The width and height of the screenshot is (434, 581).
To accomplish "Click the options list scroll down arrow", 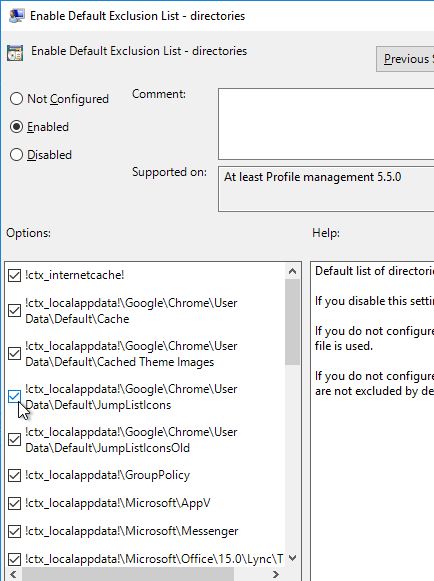I will [292, 558].
